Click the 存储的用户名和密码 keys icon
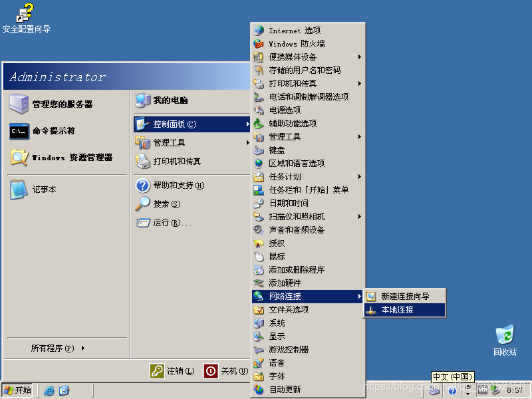532x399 pixels. tap(259, 70)
